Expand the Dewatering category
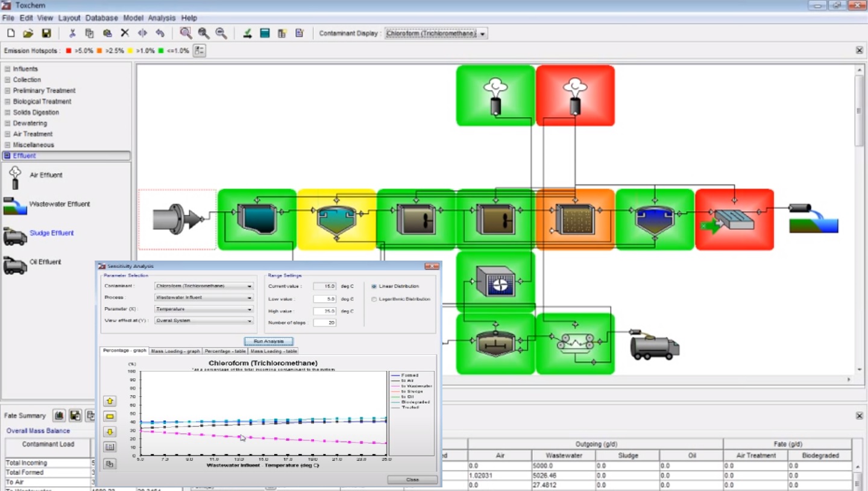 coord(7,123)
